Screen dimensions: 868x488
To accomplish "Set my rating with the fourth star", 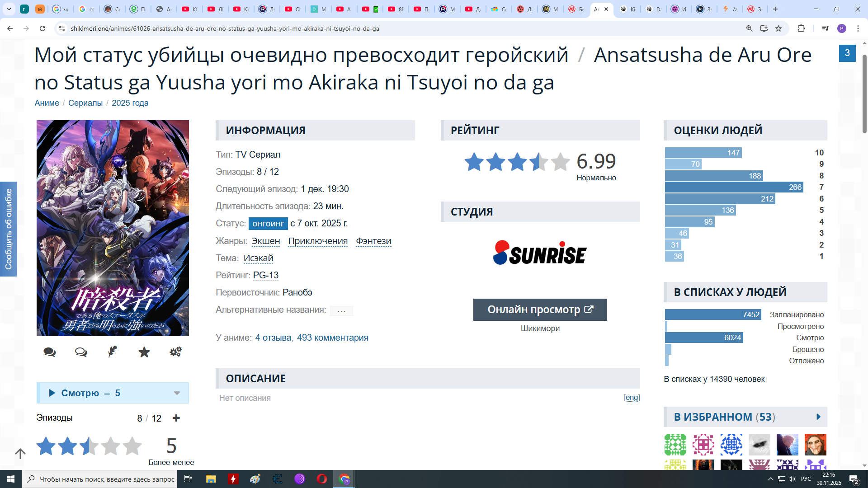I will pos(111,446).
